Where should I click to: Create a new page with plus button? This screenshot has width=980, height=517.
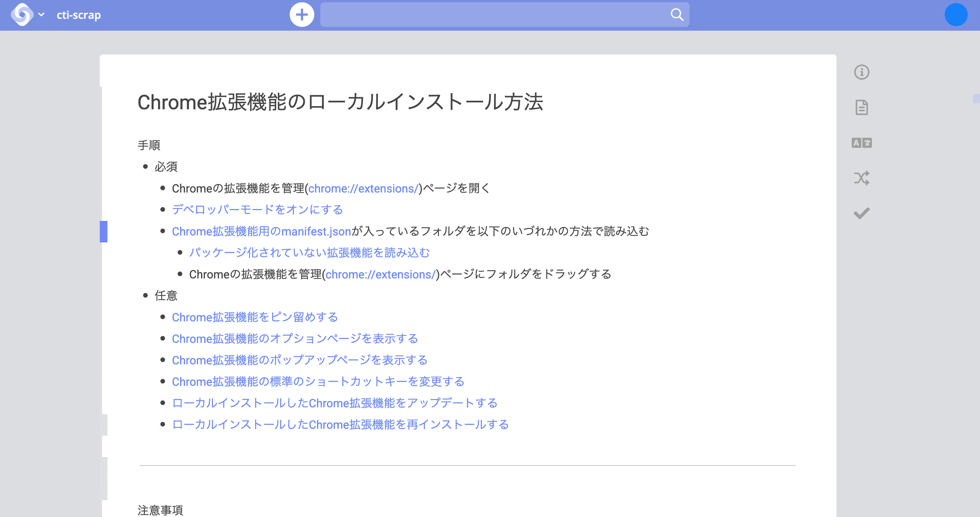point(302,15)
